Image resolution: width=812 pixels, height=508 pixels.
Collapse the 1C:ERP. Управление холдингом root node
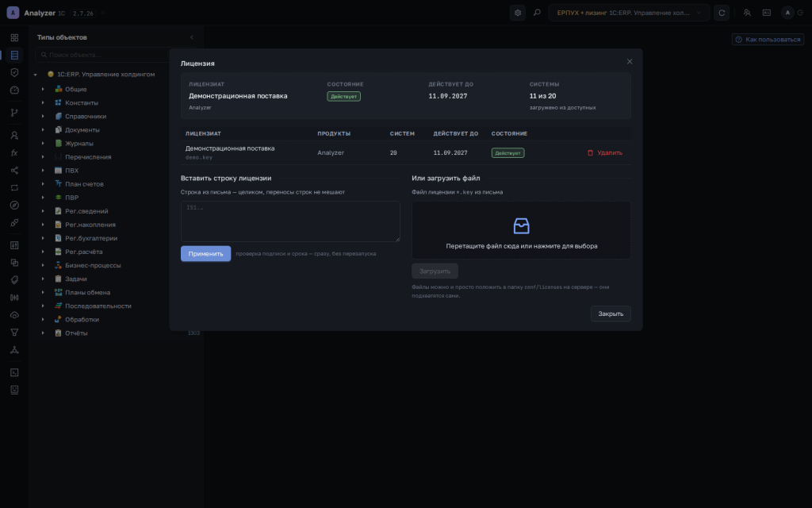tap(35, 75)
